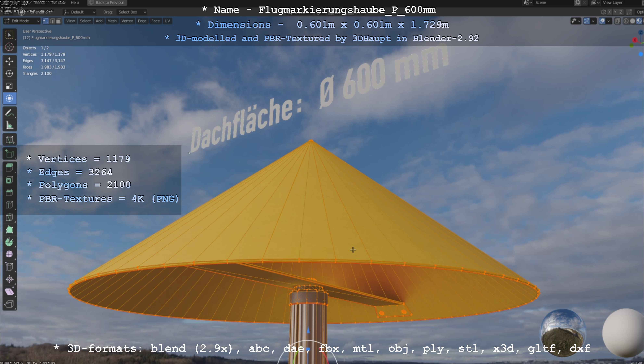This screenshot has width=644, height=364.
Task: Click the 3D cursor crosshair on cone
Action: tap(353, 250)
